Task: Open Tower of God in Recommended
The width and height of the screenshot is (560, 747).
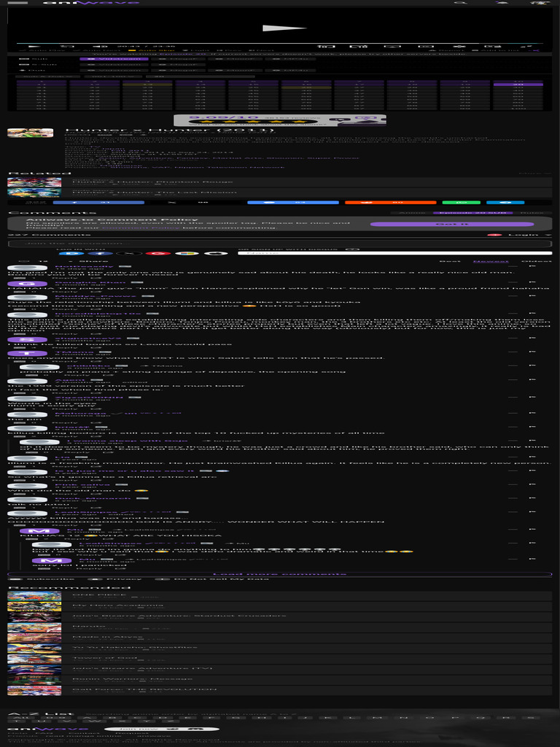Action: (x=279, y=659)
